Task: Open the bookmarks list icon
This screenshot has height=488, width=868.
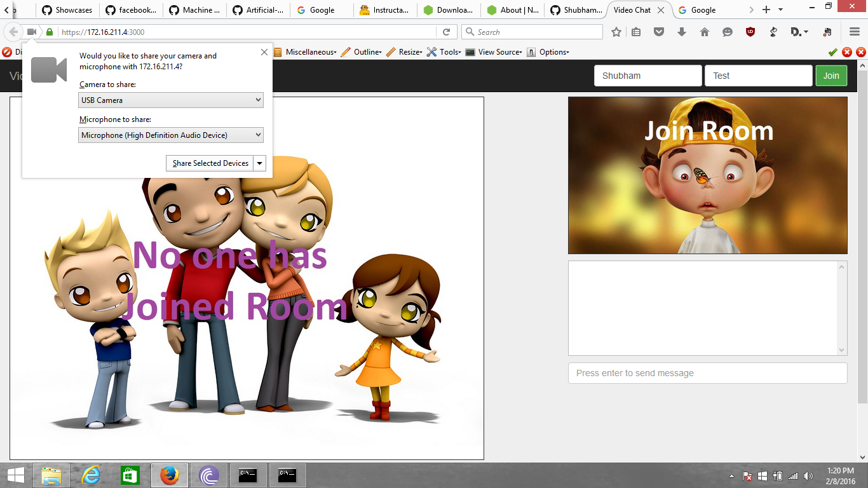Action: tap(636, 32)
